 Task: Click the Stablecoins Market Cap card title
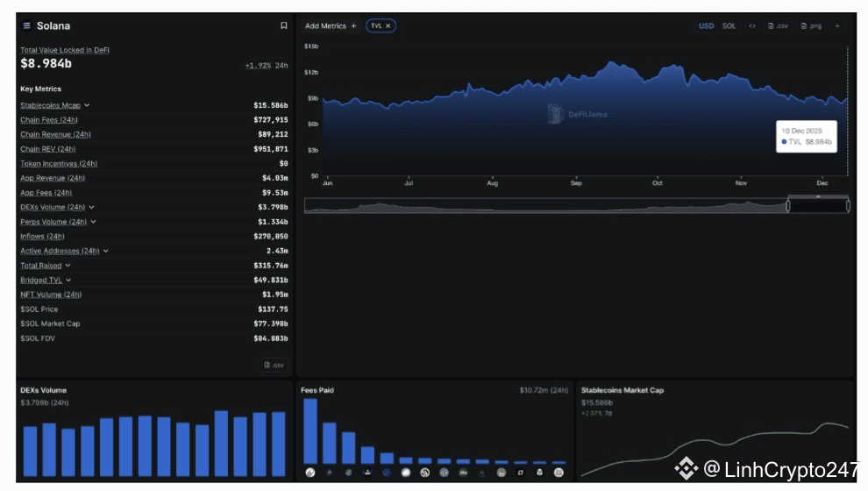(623, 390)
